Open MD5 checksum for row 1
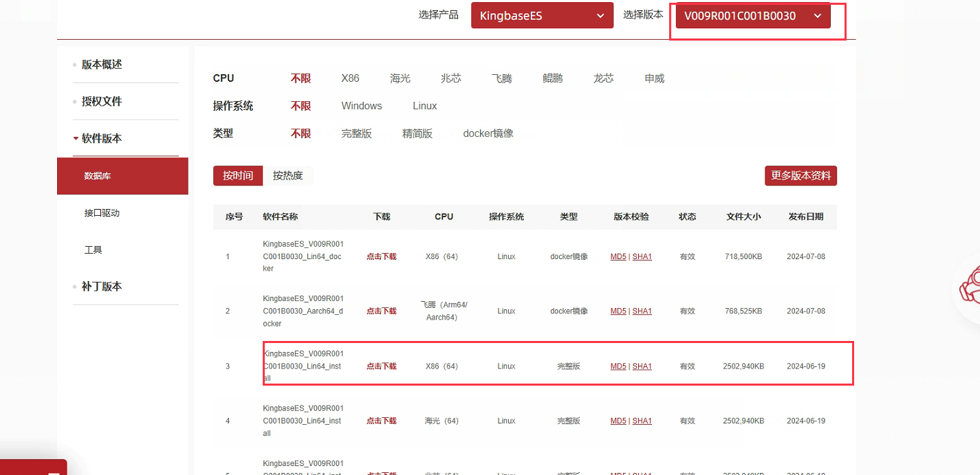 pos(618,256)
